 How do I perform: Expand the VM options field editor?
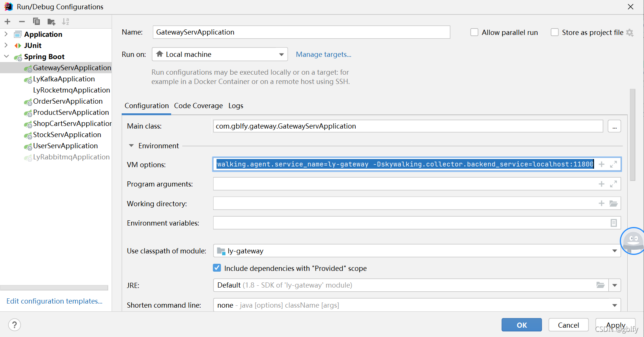tap(613, 164)
